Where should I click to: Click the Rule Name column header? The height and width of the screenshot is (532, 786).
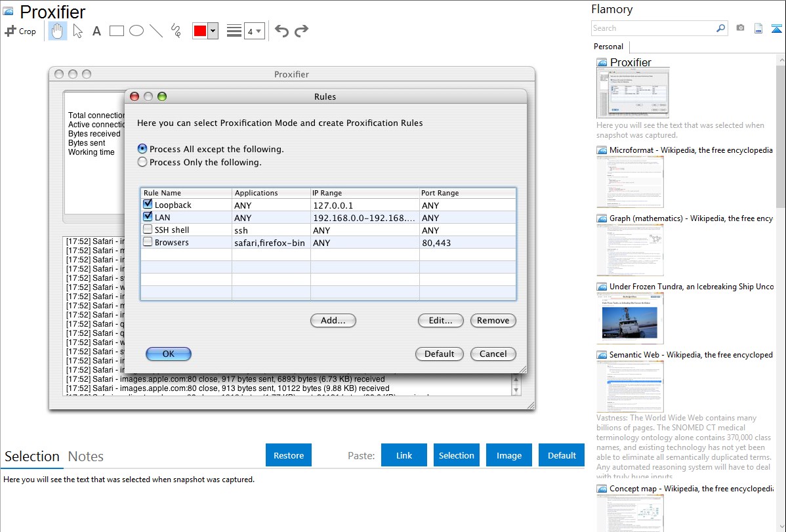(186, 193)
